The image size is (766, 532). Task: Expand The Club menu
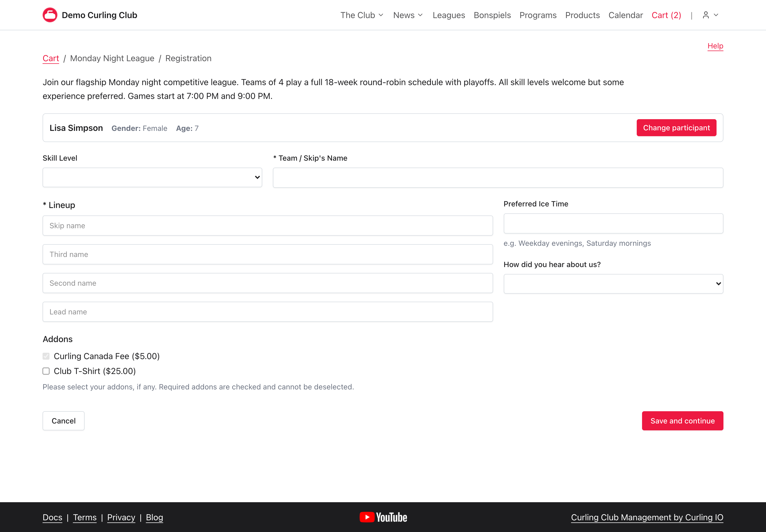[x=362, y=15]
